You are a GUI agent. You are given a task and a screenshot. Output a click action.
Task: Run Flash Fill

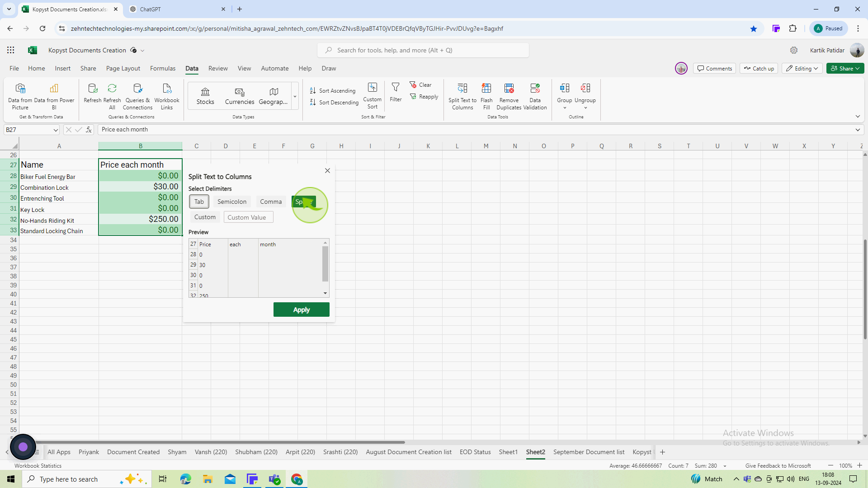(486, 96)
